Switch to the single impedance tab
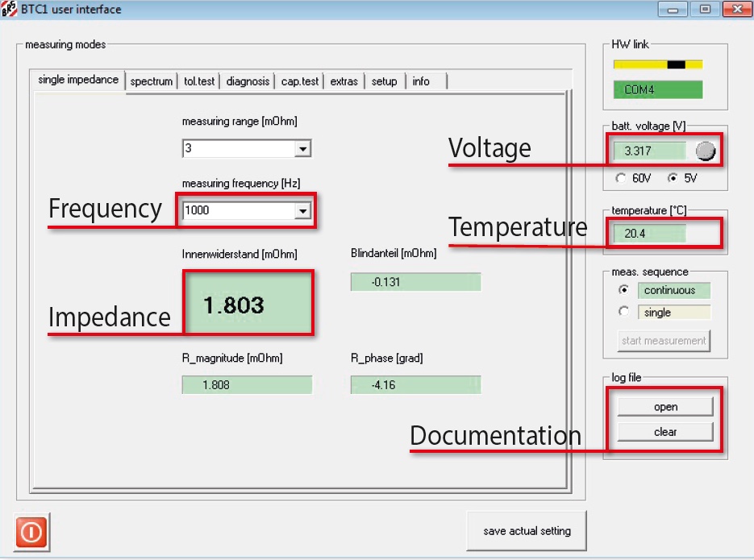 (x=78, y=80)
